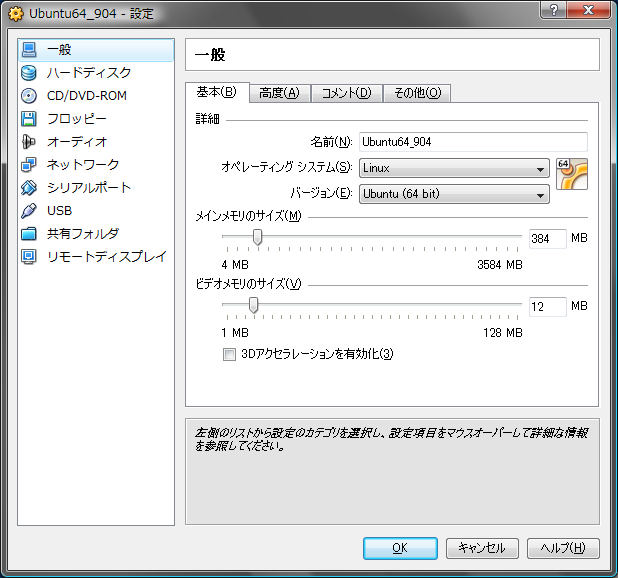Open the フロッピー settings category
This screenshot has width=618, height=578.
(x=96, y=119)
